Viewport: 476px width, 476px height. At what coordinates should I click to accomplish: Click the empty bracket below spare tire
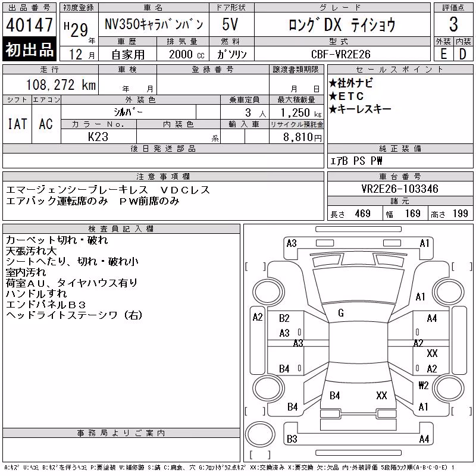pos(260,455)
